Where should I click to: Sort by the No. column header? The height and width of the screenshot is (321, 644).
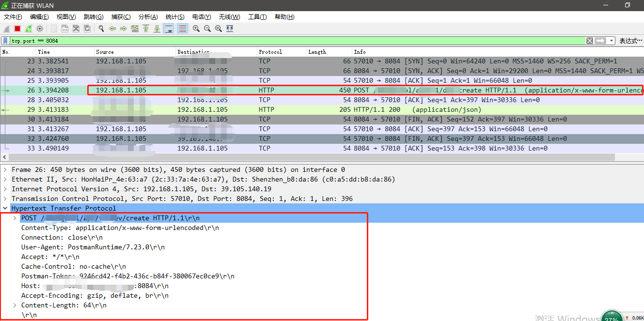pyautogui.click(x=19, y=52)
